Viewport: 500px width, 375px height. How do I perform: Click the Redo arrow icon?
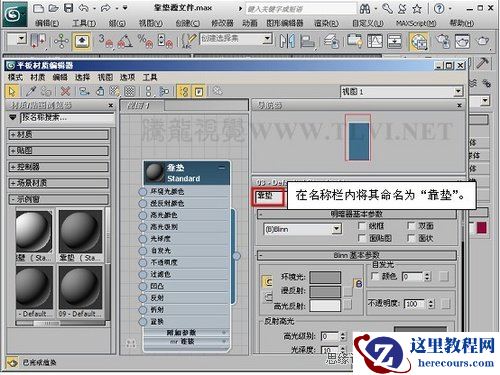coord(106,8)
